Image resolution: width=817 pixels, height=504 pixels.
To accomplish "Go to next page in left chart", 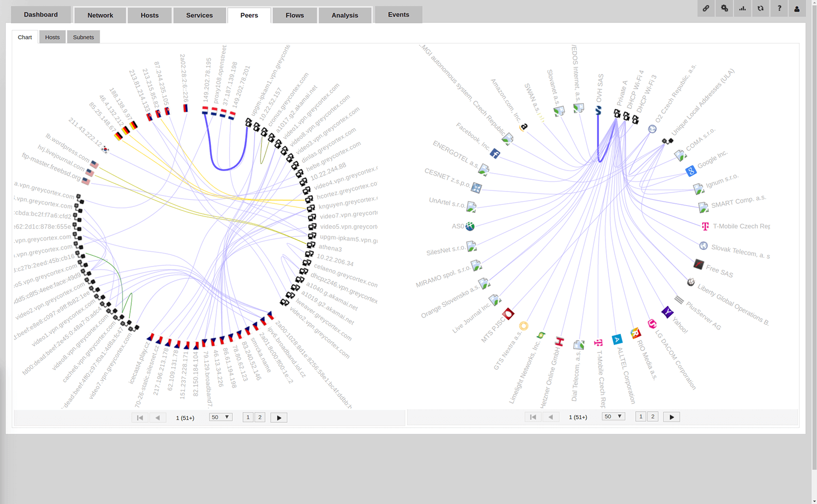I will 279,418.
